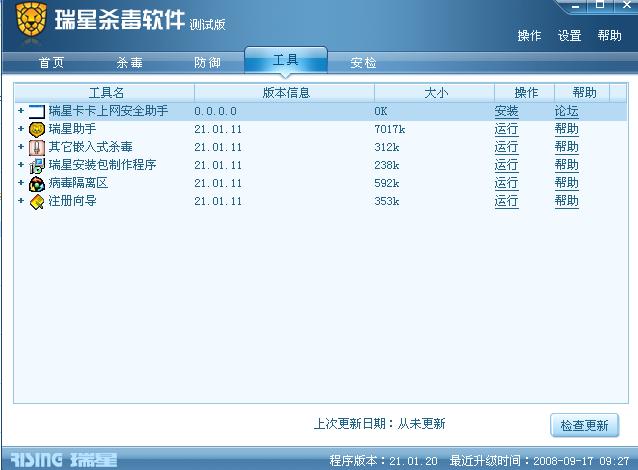Click the 帮助 column header
The image size is (638, 470).
tap(582, 93)
